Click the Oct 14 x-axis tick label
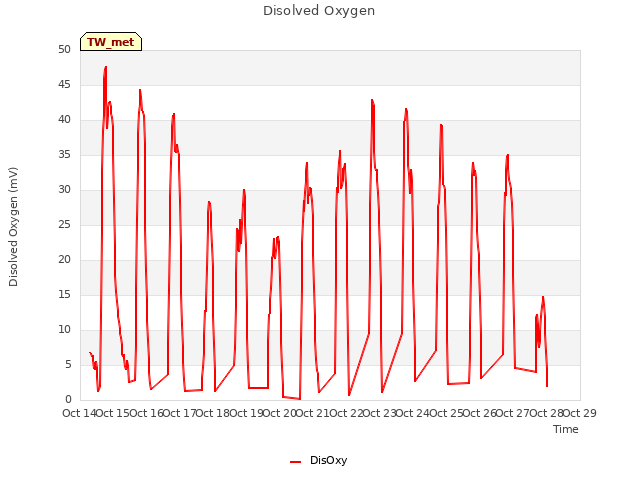This screenshot has width=640, height=480. (79, 413)
